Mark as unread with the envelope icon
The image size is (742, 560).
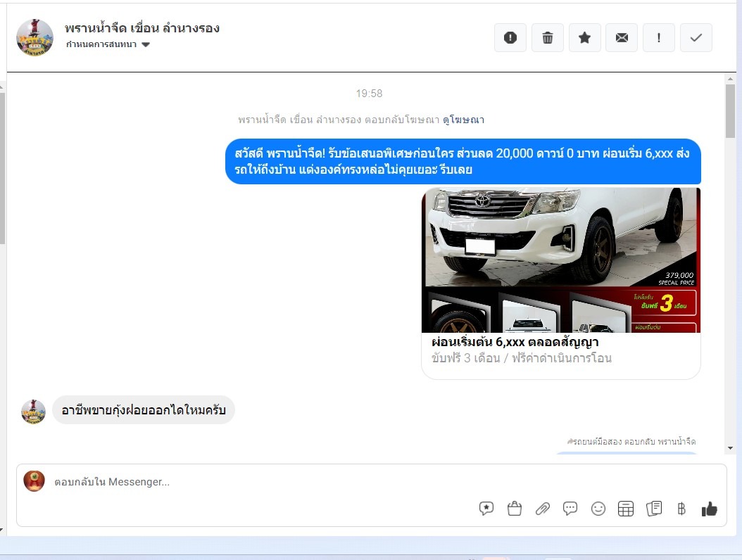622,38
